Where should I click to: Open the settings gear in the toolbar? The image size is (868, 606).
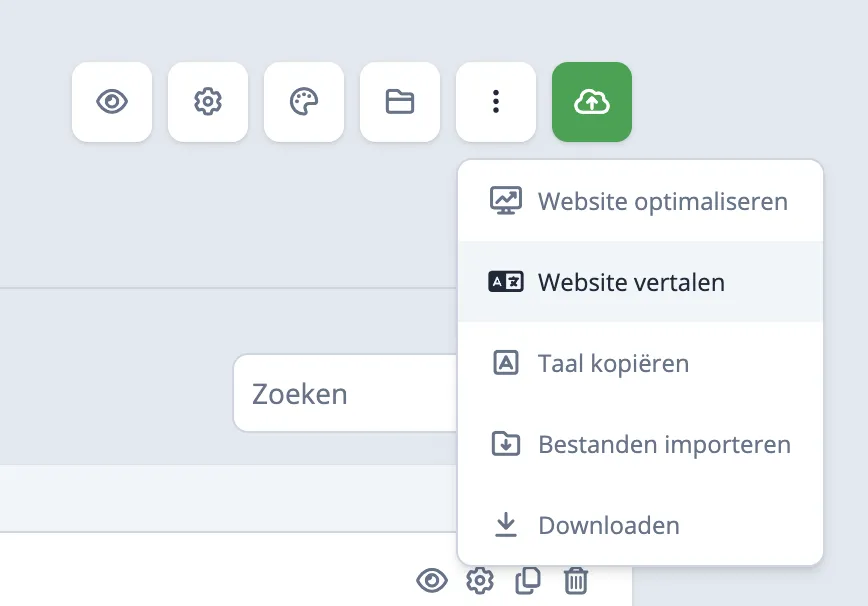[208, 101]
